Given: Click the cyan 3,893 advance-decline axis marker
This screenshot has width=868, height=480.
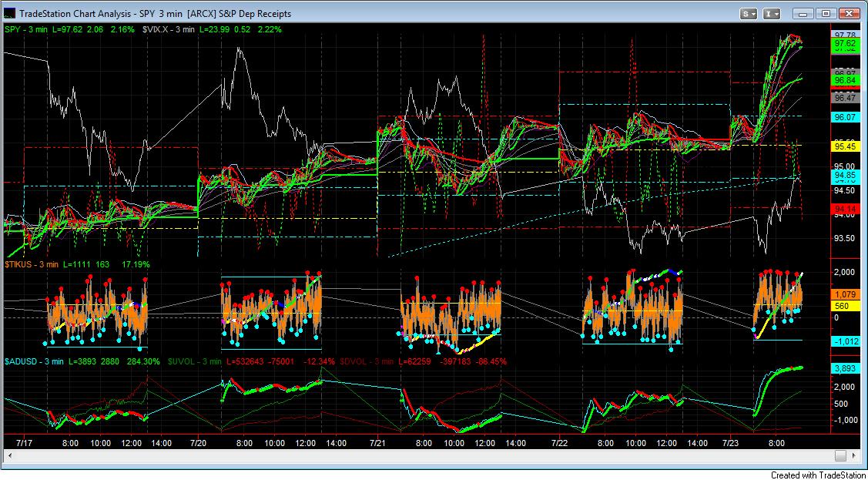Looking at the screenshot, I should click(x=846, y=369).
